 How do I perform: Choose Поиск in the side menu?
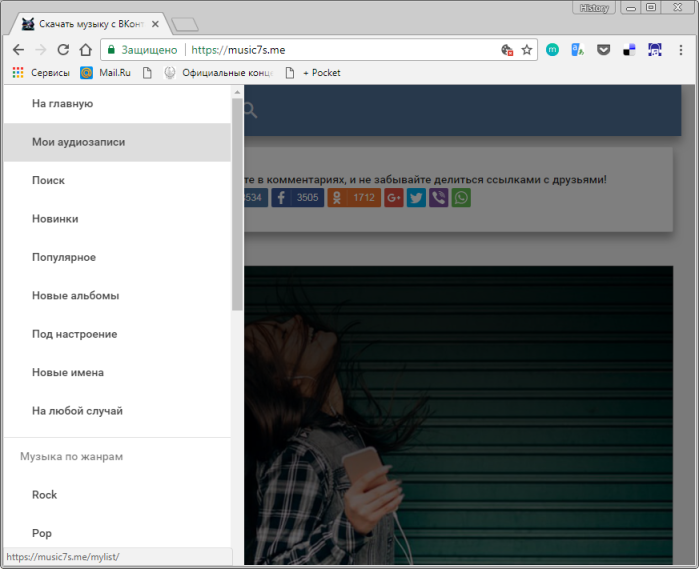(x=117, y=181)
